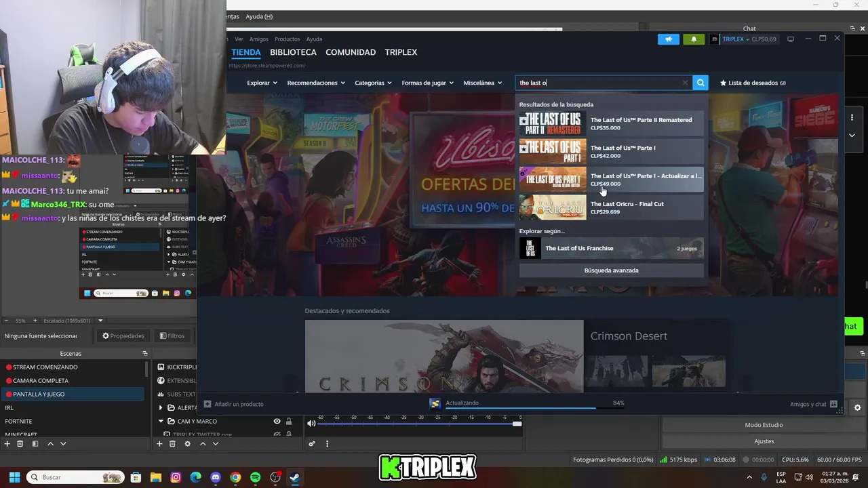Switch to TIENDA tab in Steam
This screenshot has width=868, height=488.
(x=245, y=52)
